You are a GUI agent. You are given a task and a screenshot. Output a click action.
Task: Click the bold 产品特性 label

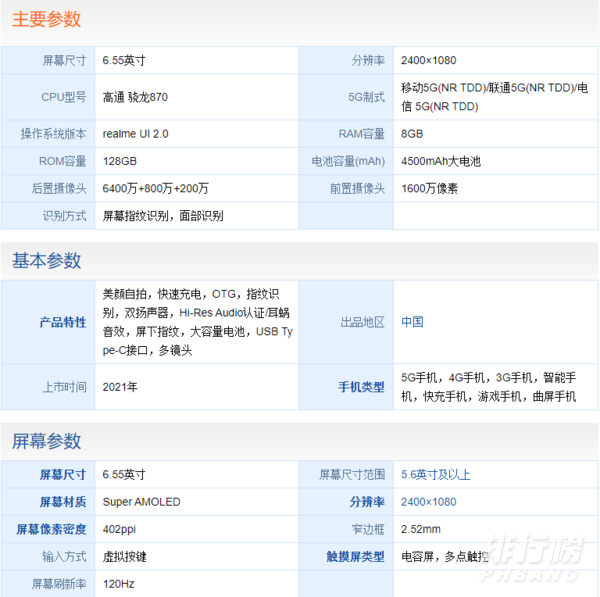(x=63, y=322)
